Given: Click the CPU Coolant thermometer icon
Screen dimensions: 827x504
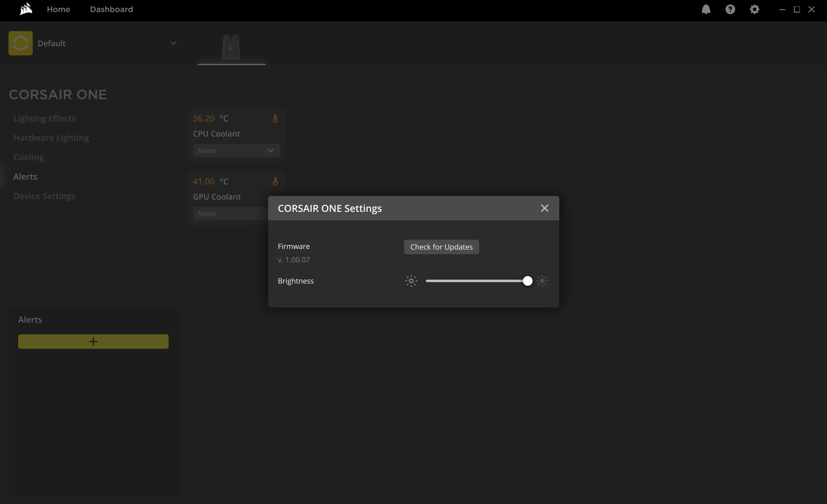Looking at the screenshot, I should click(275, 118).
